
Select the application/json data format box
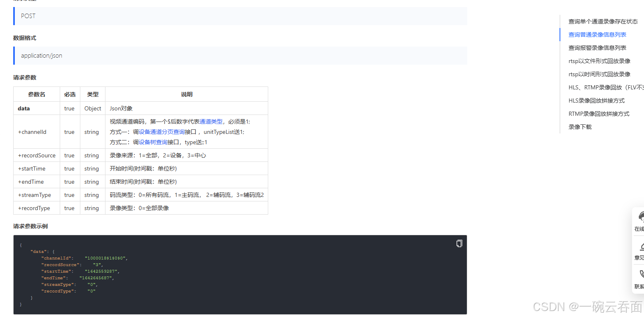coord(240,55)
